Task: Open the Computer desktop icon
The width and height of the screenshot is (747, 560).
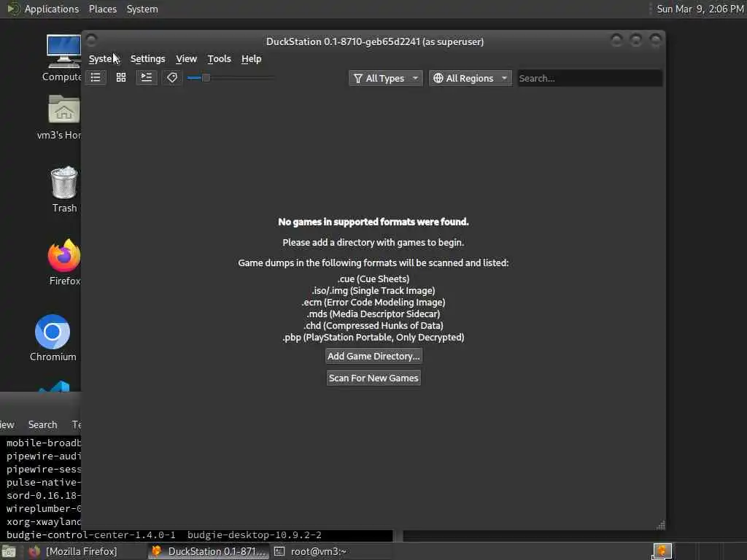Action: click(x=63, y=58)
